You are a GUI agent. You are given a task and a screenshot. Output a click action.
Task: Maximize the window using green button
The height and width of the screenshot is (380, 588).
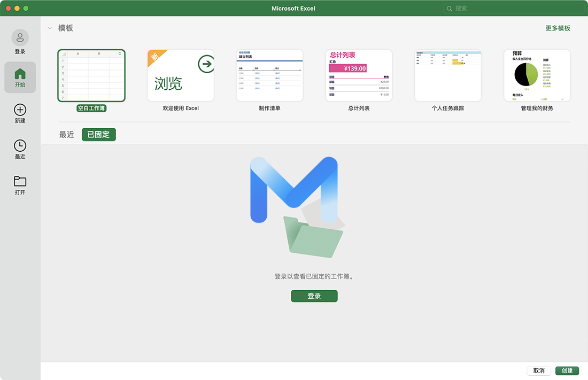click(26, 8)
